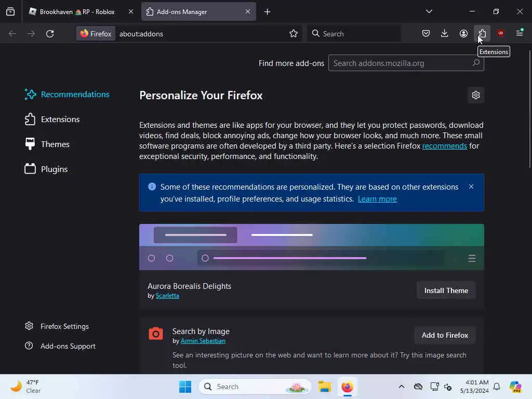Viewport: 532px width, 399px height.
Task: Dismiss the personalized recommendations notice
Action: 471,187
